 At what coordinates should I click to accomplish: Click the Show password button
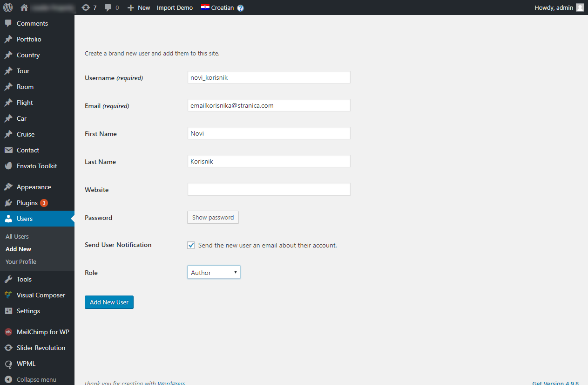(213, 217)
